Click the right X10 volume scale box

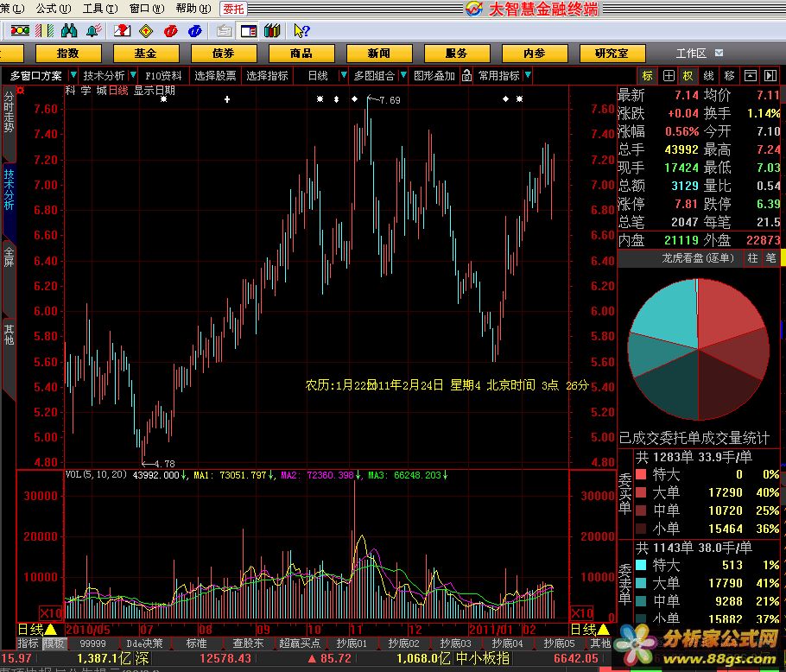point(581,613)
